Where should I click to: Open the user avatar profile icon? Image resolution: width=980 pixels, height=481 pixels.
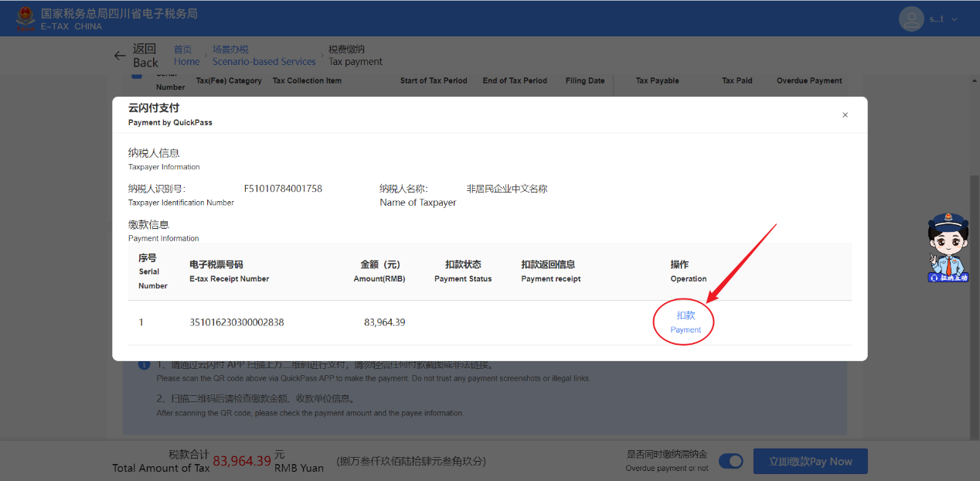click(913, 19)
